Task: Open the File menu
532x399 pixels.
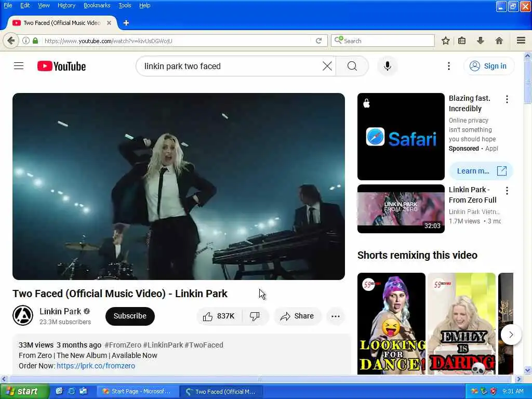Action: click(8, 5)
